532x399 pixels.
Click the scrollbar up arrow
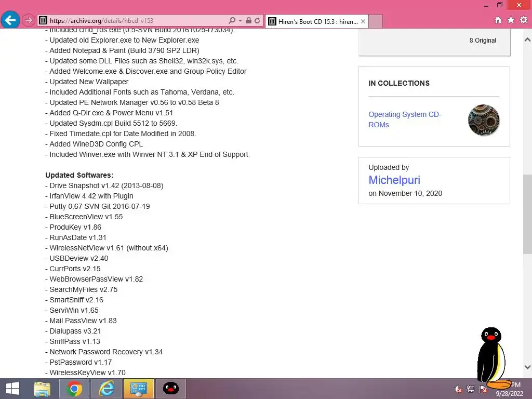[x=527, y=39]
